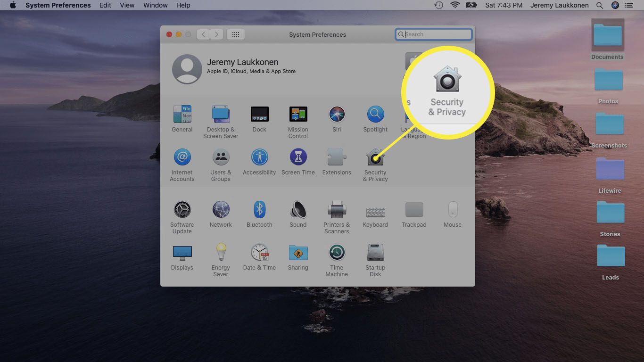Open Sound preferences
The width and height of the screenshot is (644, 362).
pos(298,214)
